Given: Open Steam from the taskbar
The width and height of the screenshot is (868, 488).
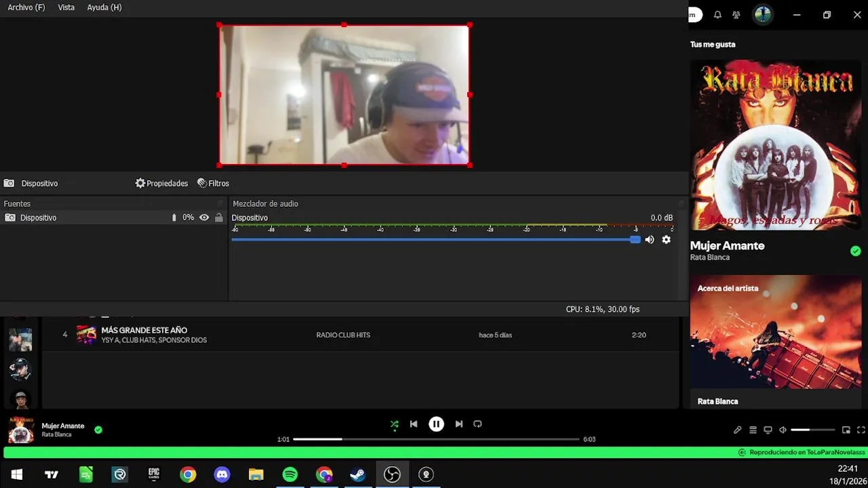Looking at the screenshot, I should coord(358,474).
